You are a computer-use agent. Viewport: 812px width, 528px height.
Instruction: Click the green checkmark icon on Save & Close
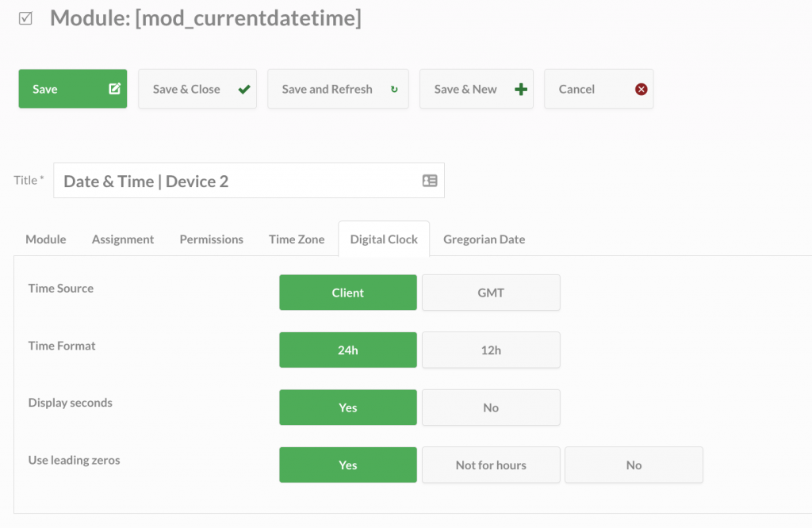[244, 90]
